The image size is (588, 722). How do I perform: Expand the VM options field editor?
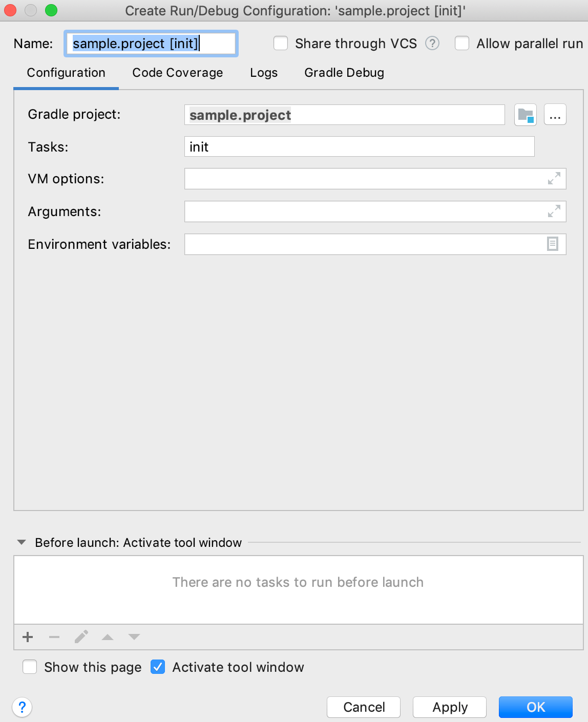tap(554, 179)
